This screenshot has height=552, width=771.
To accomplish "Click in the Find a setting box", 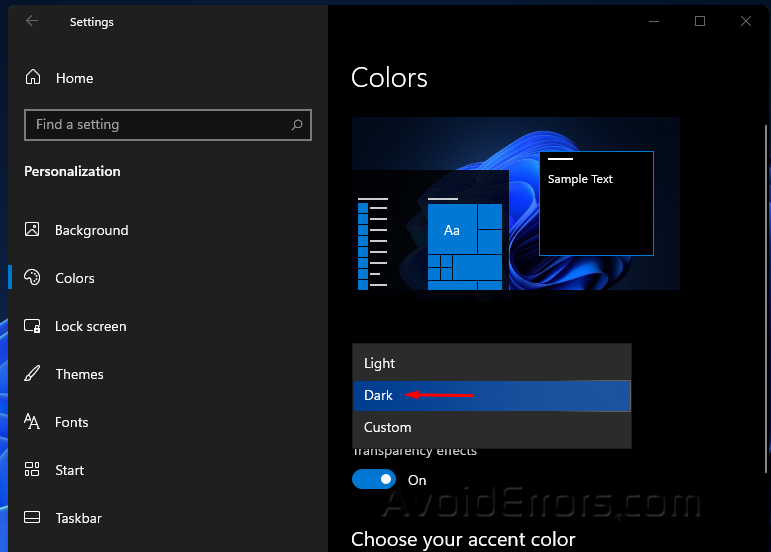I will 168,125.
